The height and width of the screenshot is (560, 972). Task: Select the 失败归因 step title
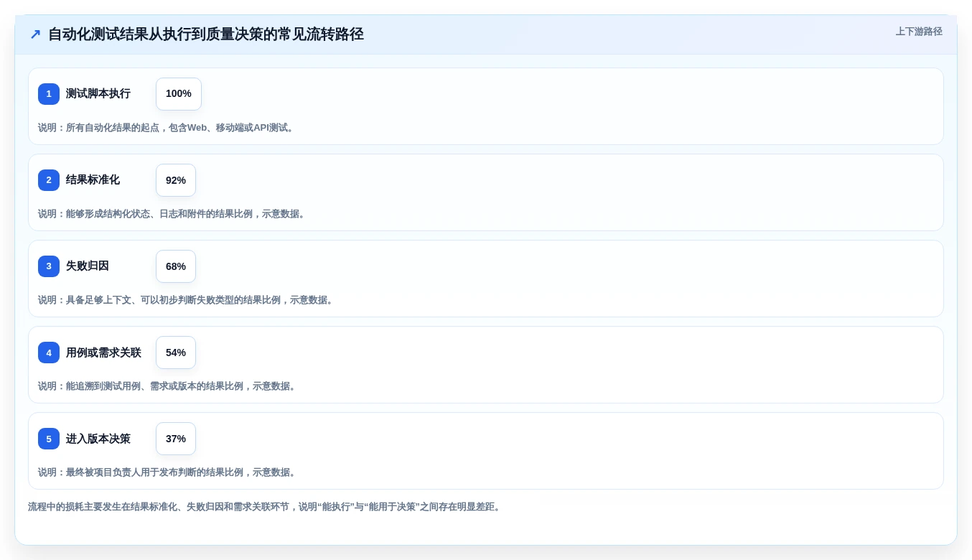click(88, 266)
